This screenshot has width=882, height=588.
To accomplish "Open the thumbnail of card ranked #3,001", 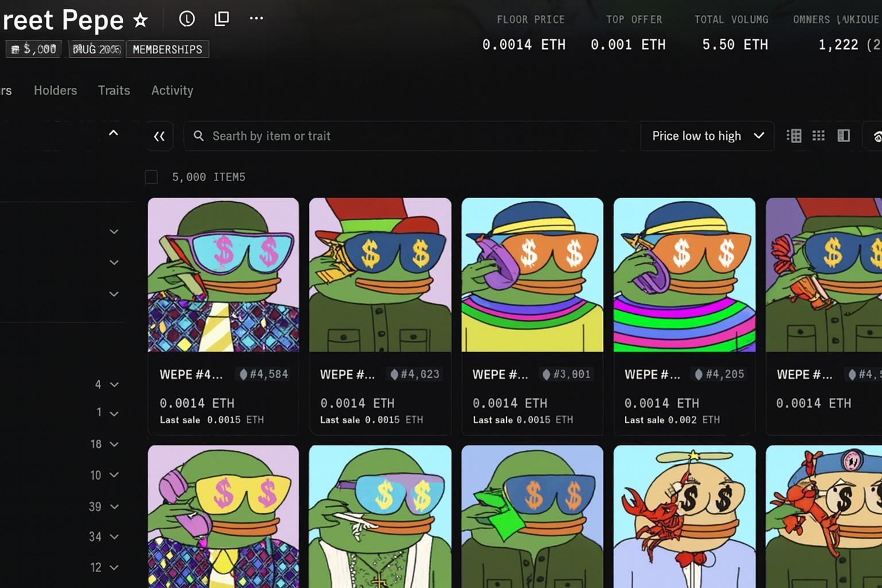I will pyautogui.click(x=532, y=274).
